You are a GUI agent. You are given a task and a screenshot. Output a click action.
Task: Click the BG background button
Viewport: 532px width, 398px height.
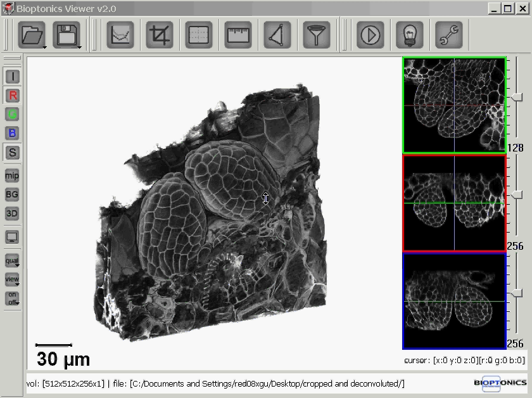tap(12, 195)
